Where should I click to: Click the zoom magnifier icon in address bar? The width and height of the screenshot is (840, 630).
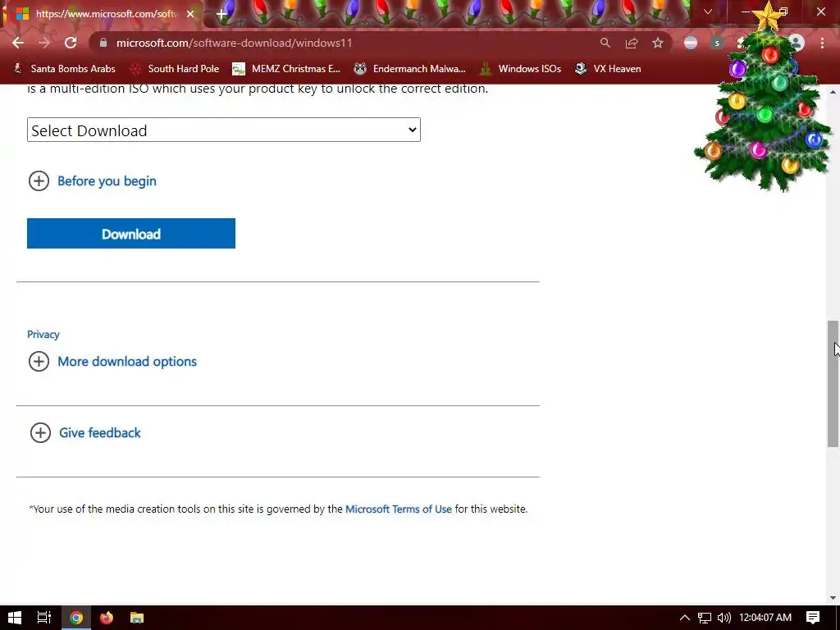pyautogui.click(x=605, y=43)
